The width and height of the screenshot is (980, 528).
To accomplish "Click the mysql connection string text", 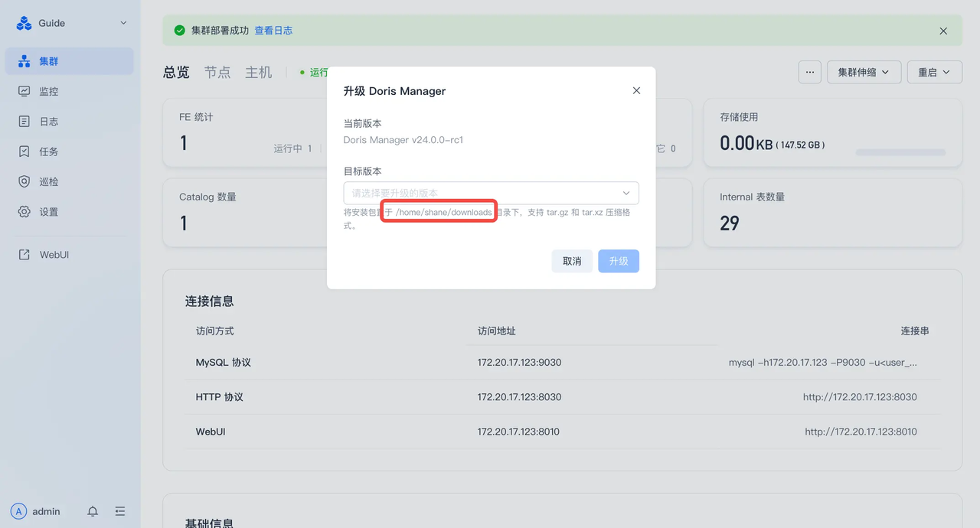I will point(823,362).
